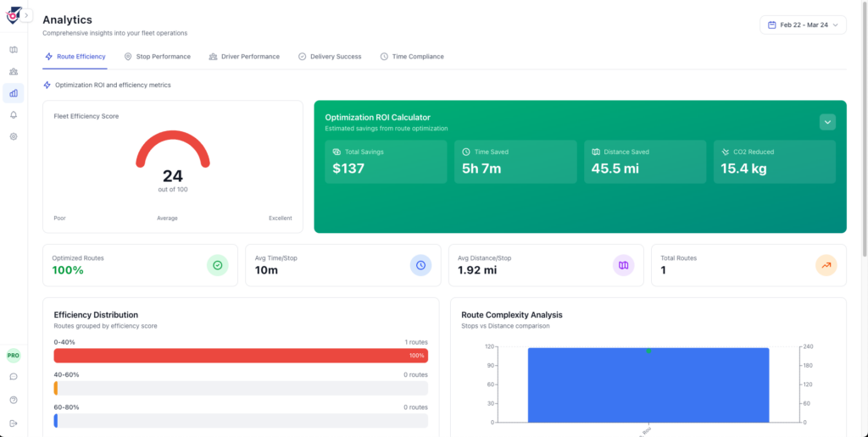Click the Avg Time/Stop blue clock icon

(420, 266)
